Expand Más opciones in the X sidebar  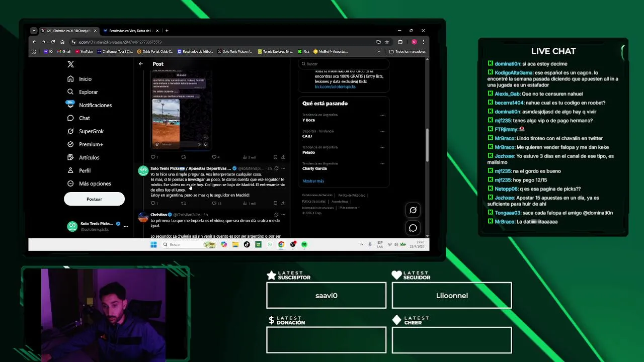coord(89,184)
